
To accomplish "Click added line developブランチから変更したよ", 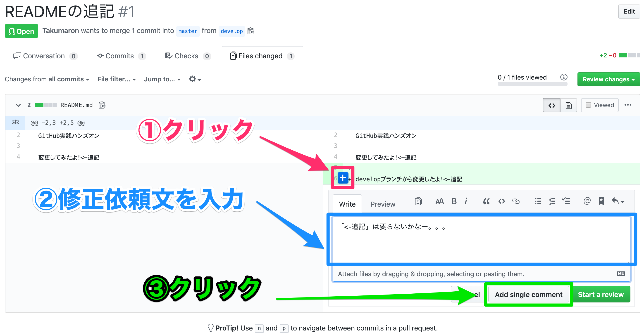I will (409, 179).
